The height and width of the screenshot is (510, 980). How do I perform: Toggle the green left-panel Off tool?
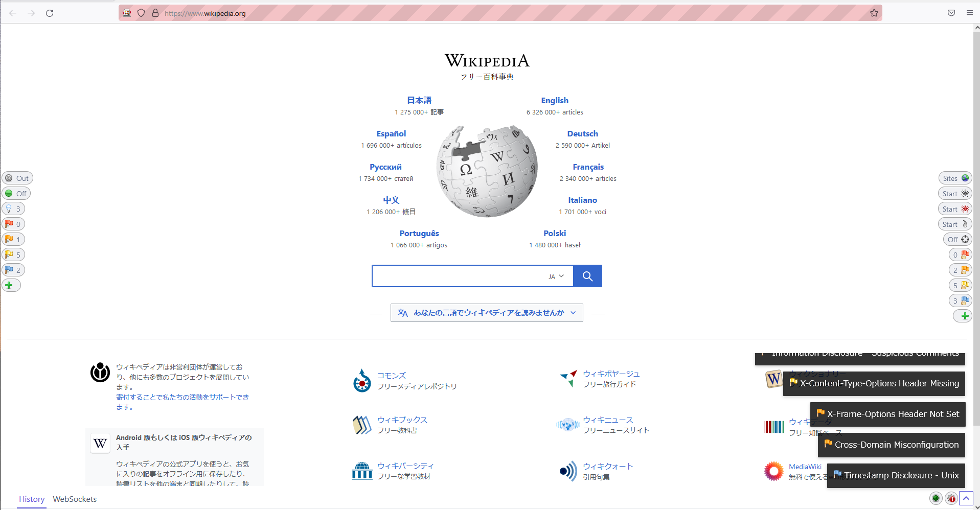coord(16,194)
